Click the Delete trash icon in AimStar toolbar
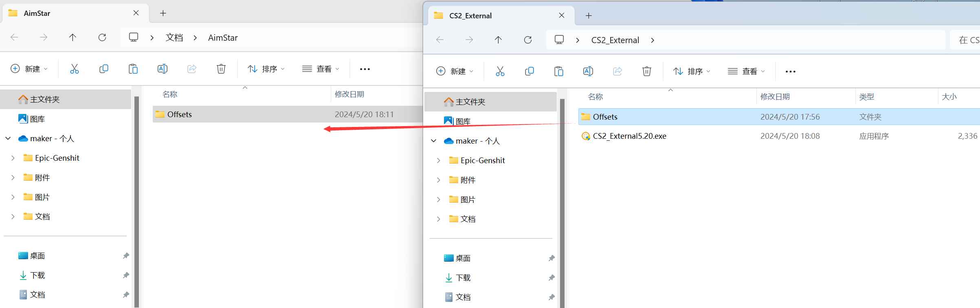Viewport: 980px width, 308px height. (221, 68)
